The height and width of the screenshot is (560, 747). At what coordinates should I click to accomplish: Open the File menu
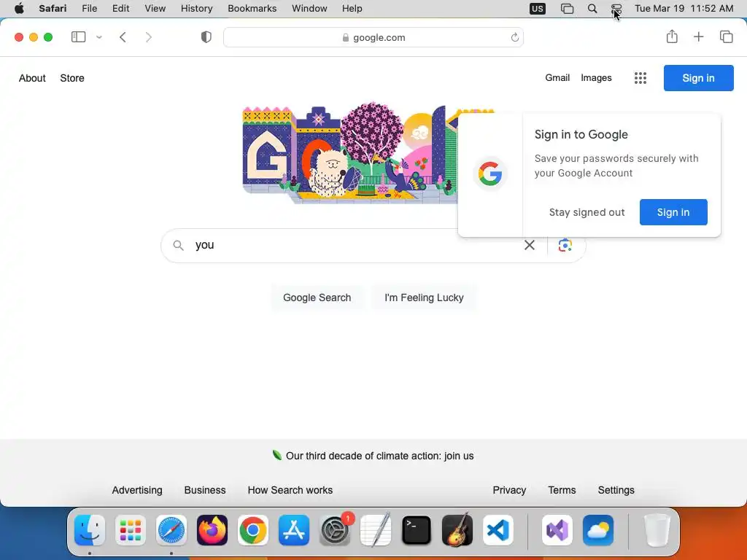(x=89, y=9)
